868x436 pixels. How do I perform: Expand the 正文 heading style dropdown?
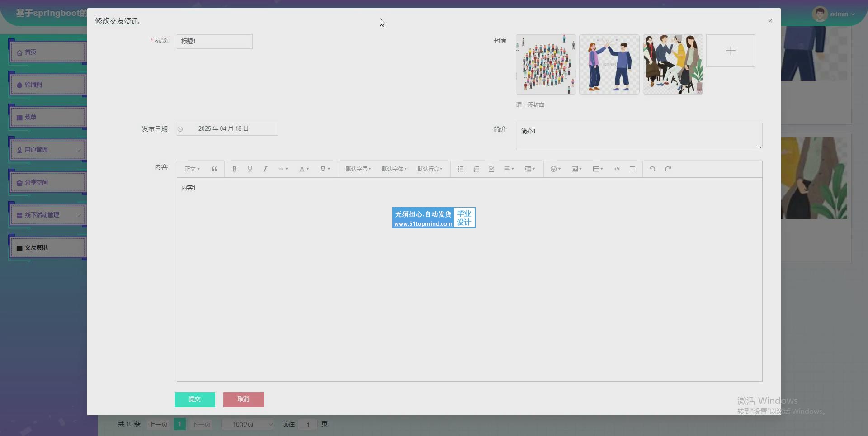(192, 169)
